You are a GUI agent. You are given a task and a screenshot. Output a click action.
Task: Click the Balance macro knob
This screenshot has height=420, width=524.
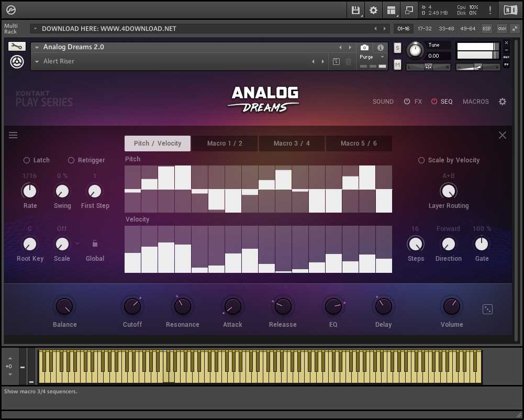pyautogui.click(x=64, y=306)
